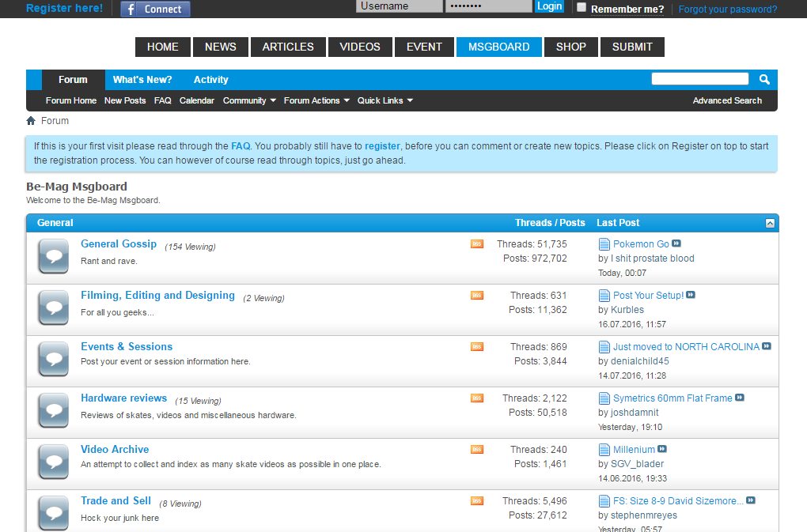Open RSS feed for Hardware reviews
Image resolution: width=807 pixels, height=532 pixels.
coord(476,398)
